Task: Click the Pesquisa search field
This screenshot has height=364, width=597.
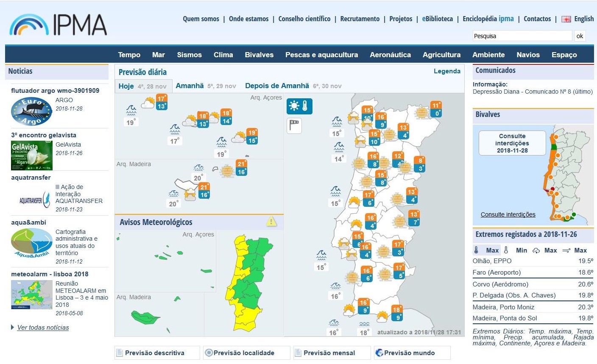Action: 522,36
